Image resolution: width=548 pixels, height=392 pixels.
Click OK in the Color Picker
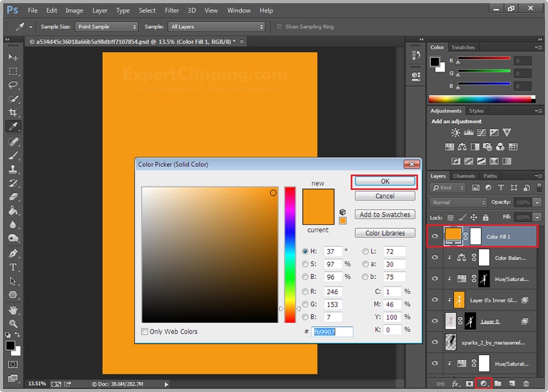point(384,181)
